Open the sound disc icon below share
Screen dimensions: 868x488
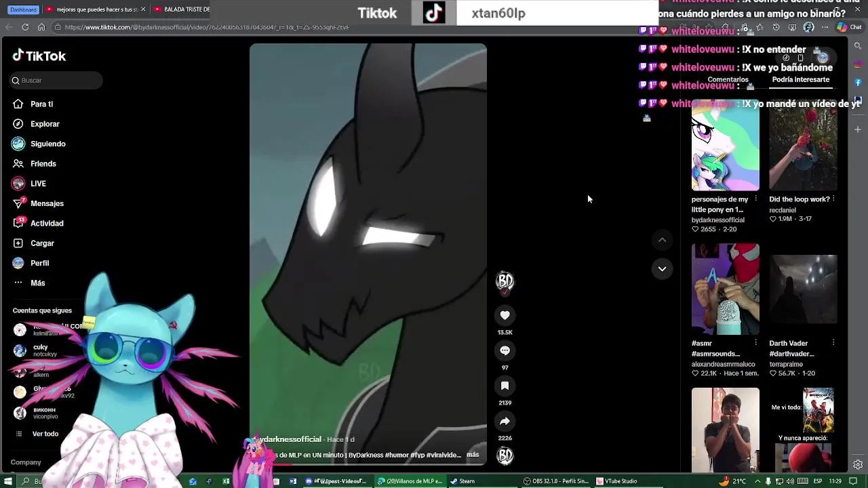click(x=505, y=455)
